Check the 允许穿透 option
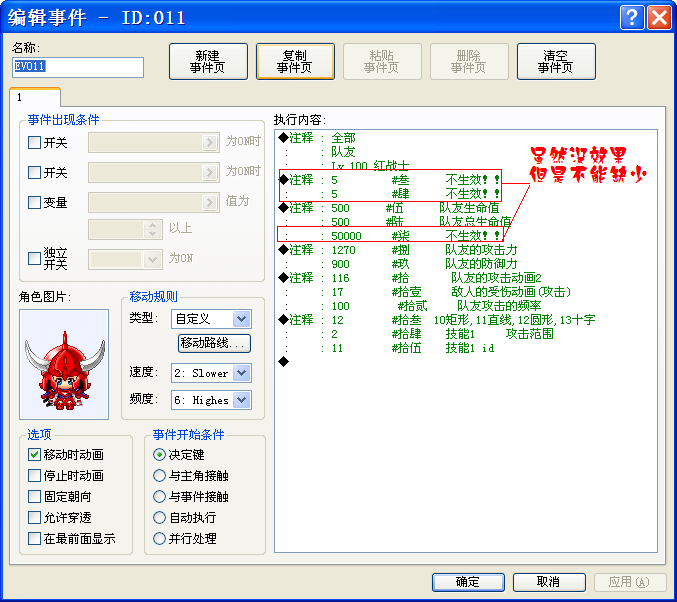 [x=34, y=517]
